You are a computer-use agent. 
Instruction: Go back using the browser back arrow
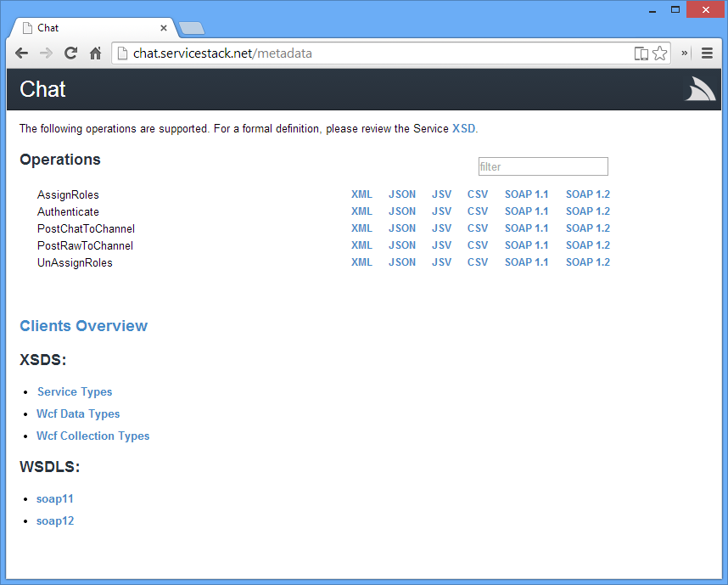tap(21, 53)
